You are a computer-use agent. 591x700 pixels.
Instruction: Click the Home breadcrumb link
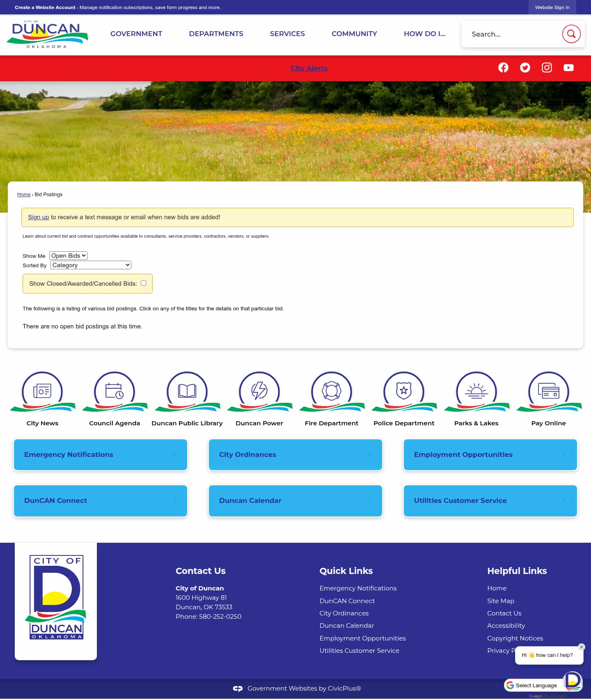coord(24,195)
